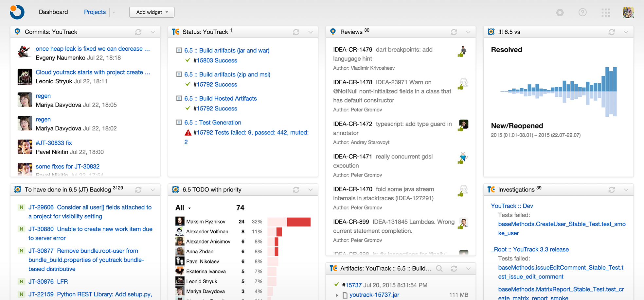Viewport: 644px width, 300px height.
Task: Click the file icon beside youtrack-15737.jar
Action: coord(345,295)
